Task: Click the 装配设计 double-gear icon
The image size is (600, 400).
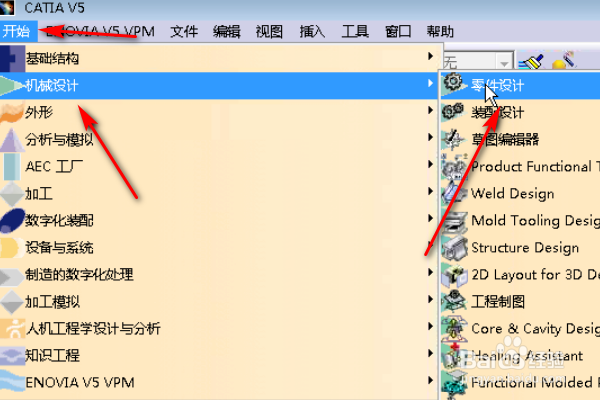Action: [x=454, y=111]
